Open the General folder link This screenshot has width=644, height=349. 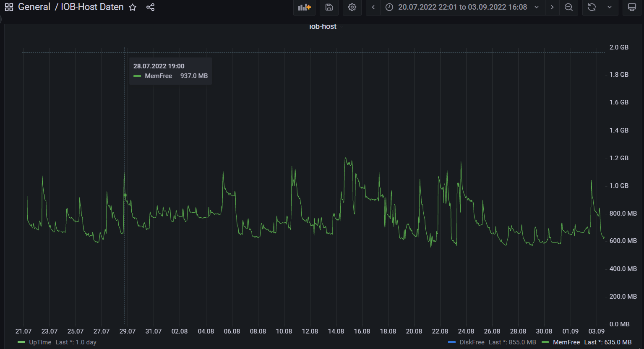click(34, 7)
